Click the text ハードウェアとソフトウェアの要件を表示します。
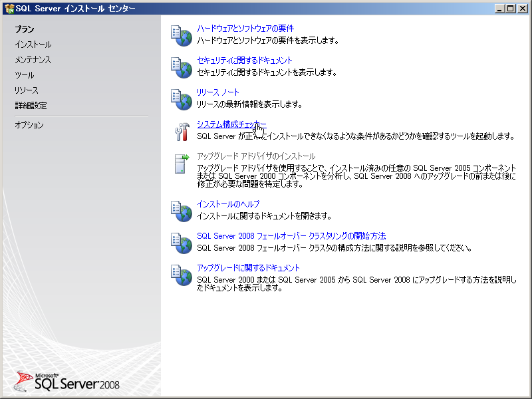The width and height of the screenshot is (532, 399). click(268, 41)
